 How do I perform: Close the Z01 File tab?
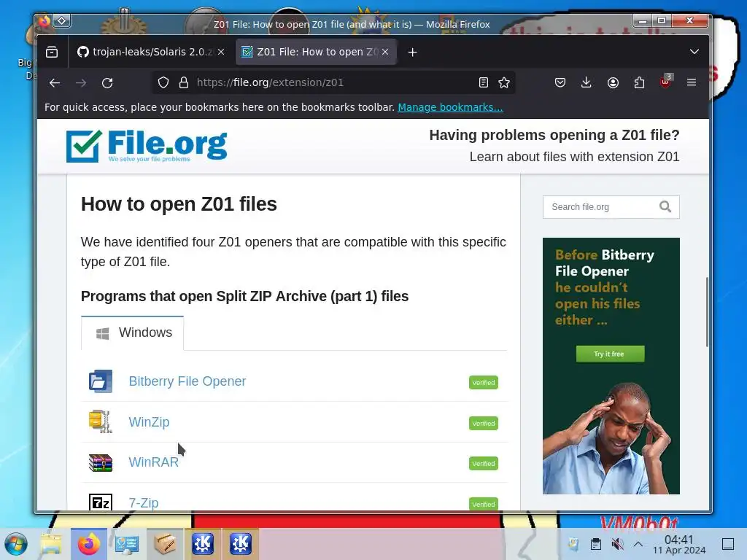pos(385,52)
